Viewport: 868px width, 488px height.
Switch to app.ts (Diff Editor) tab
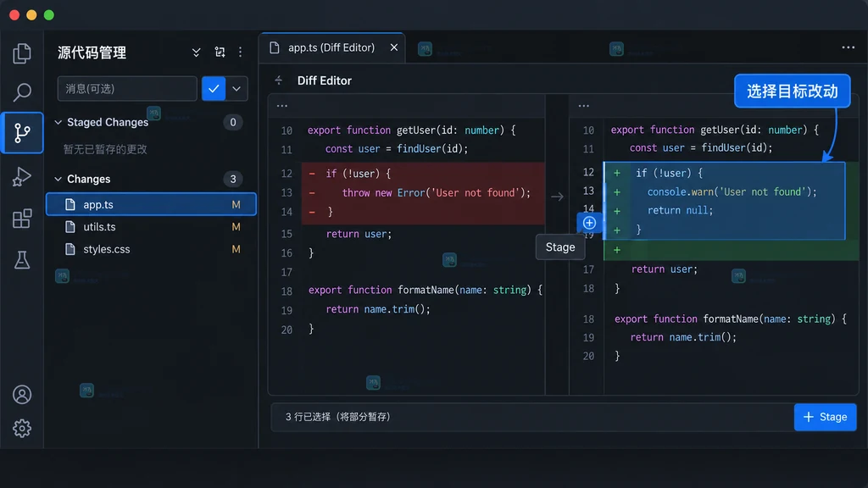pos(331,47)
